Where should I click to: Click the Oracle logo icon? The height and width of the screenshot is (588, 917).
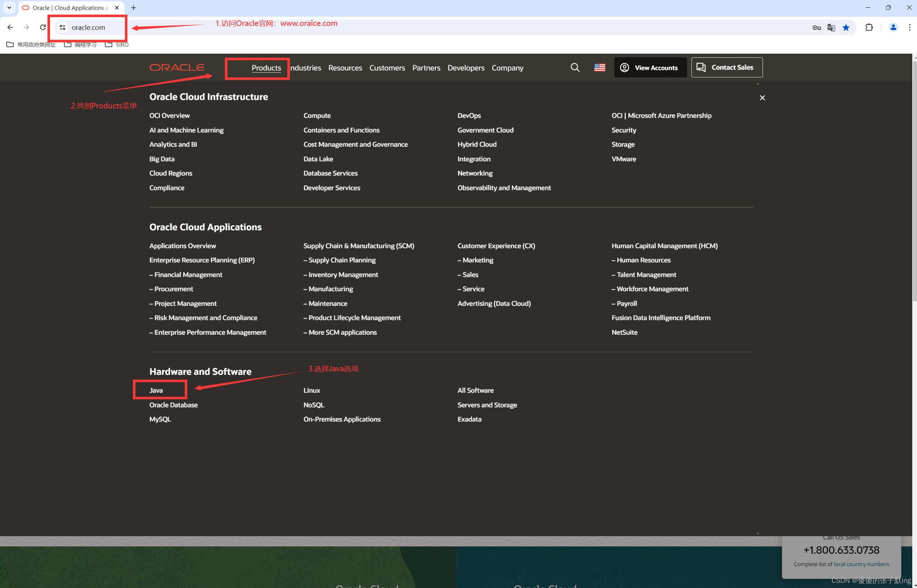pos(177,67)
